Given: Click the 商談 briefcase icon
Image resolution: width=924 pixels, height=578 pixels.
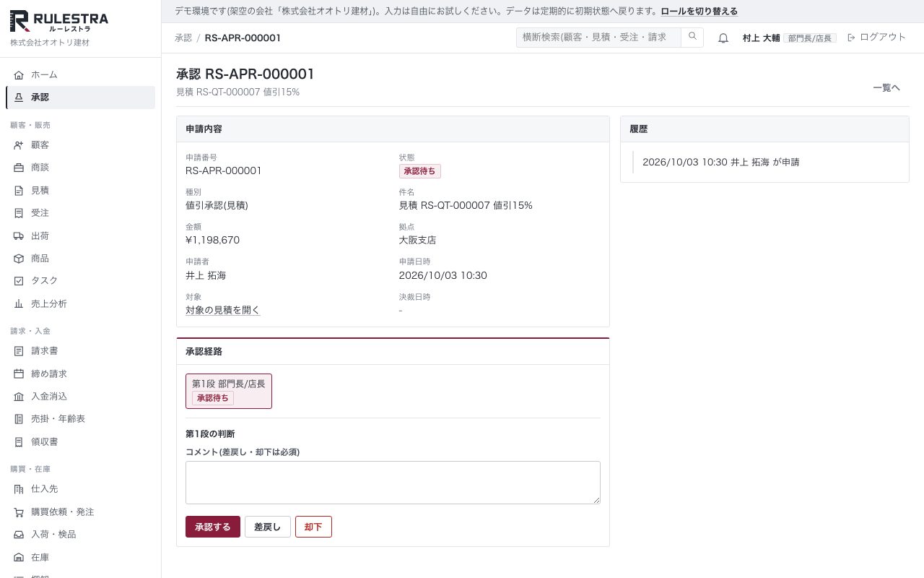Looking at the screenshot, I should pyautogui.click(x=19, y=168).
